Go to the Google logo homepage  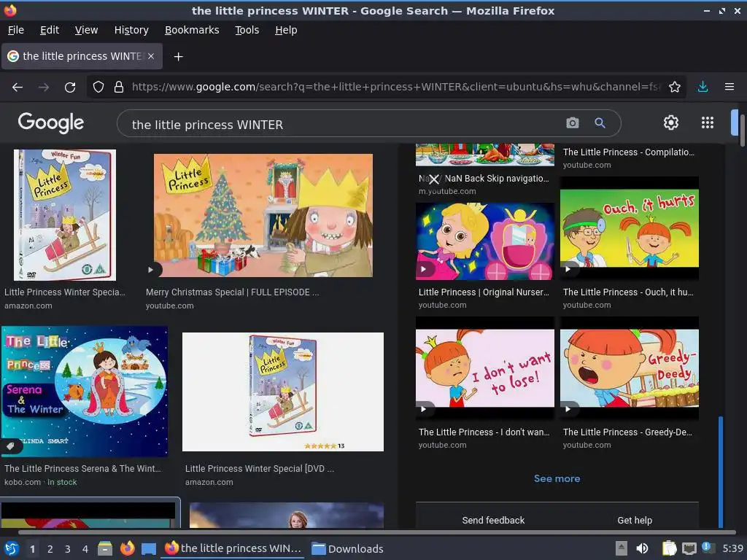pos(51,122)
